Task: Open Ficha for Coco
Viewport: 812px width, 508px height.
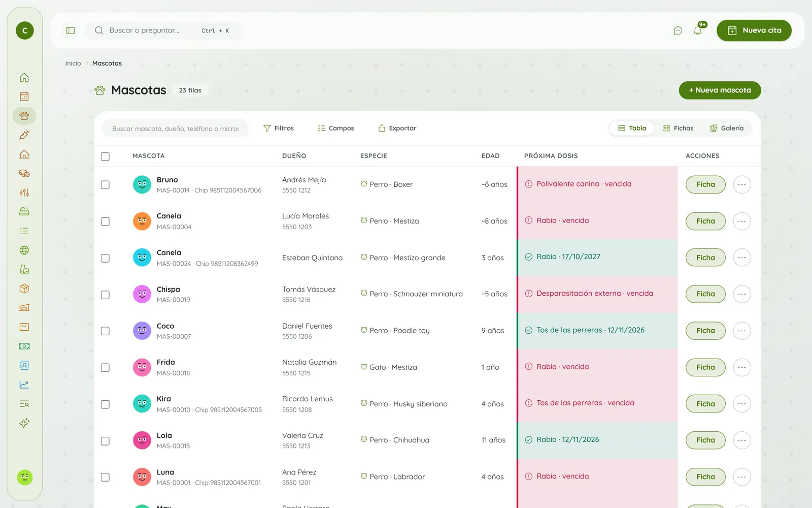Action: point(705,331)
